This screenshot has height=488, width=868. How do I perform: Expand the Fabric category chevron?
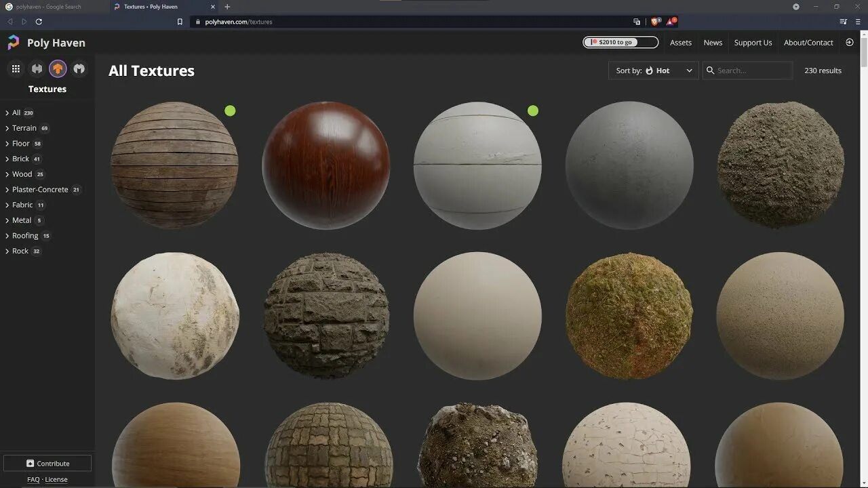tap(7, 205)
